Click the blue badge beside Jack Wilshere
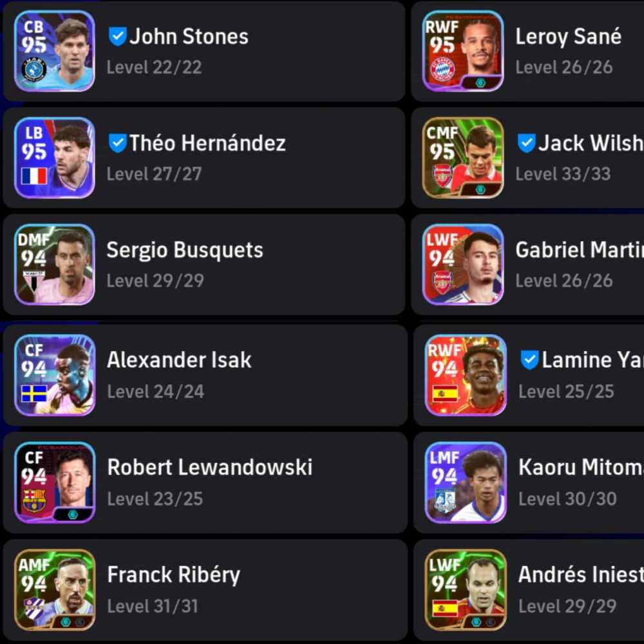 pyautogui.click(x=526, y=143)
